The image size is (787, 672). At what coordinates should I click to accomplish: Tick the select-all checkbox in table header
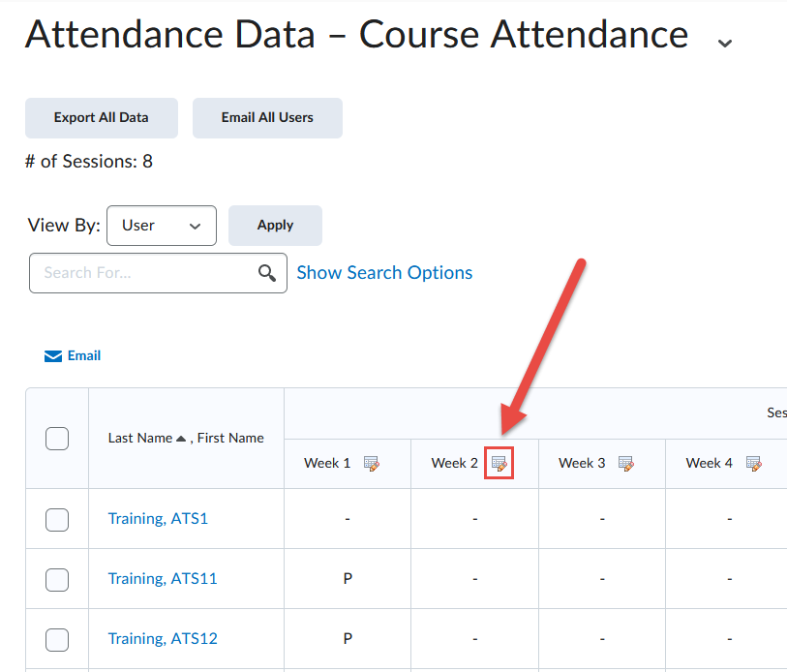point(57,439)
